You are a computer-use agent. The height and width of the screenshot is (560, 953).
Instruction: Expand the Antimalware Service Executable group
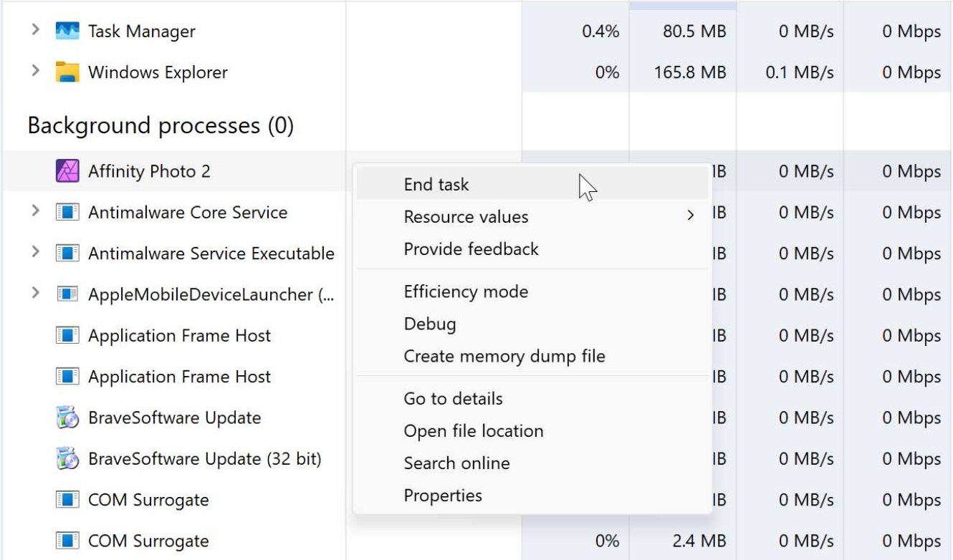click(x=35, y=253)
